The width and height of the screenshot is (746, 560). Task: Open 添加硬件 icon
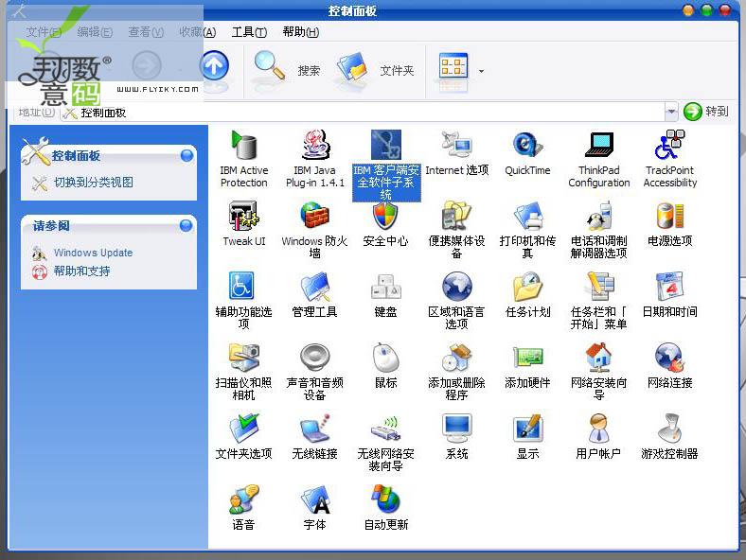527,358
